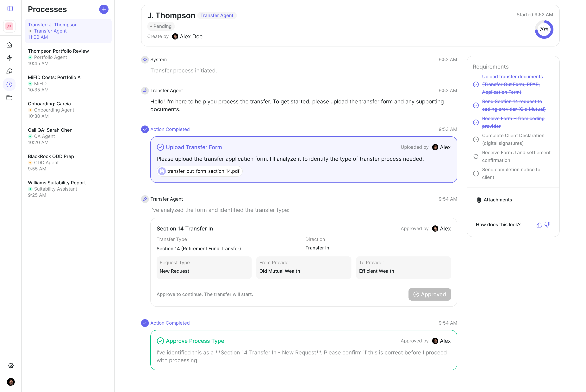
Task: Click the PDF file icon in attachment chip
Action: tap(162, 171)
